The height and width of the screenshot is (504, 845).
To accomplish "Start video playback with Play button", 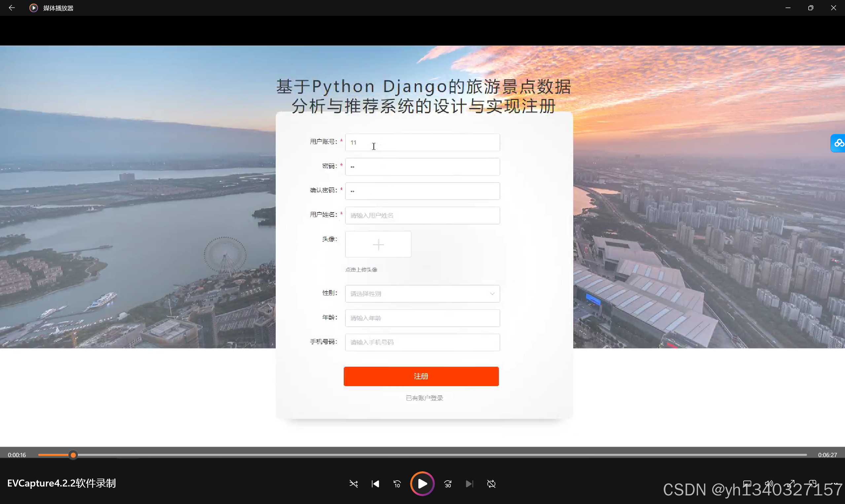I will (x=422, y=484).
